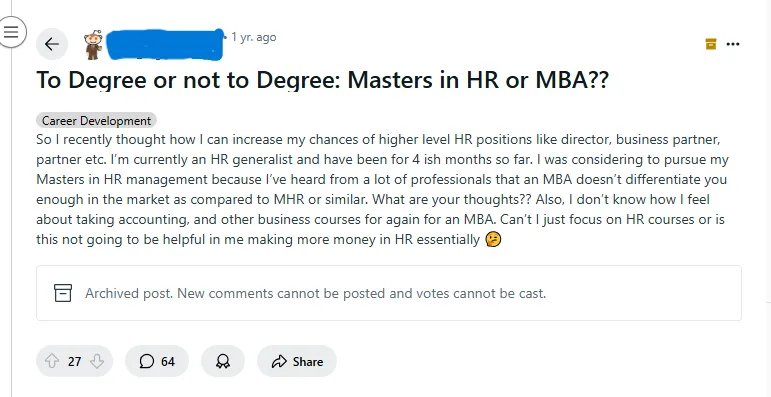771x397 pixels.
Task: Open the hamburger navigation menu
Action: pos(11,32)
